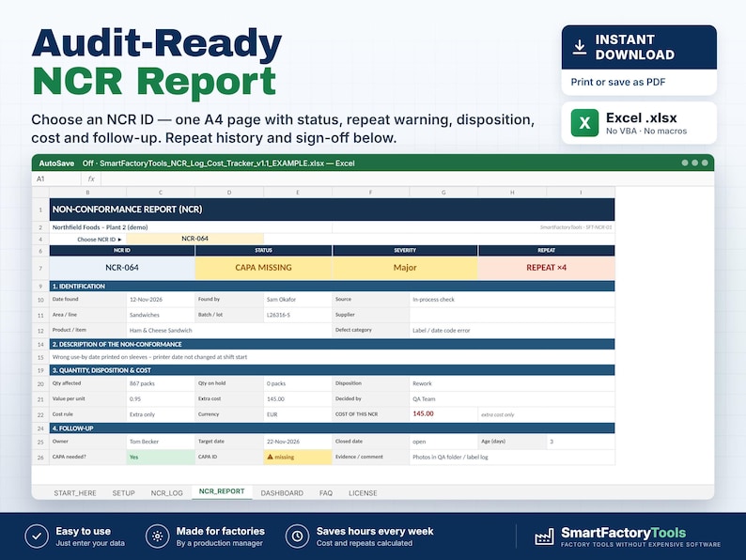This screenshot has width=746, height=560.
Task: Click the A1 name box
Action: pos(56,179)
